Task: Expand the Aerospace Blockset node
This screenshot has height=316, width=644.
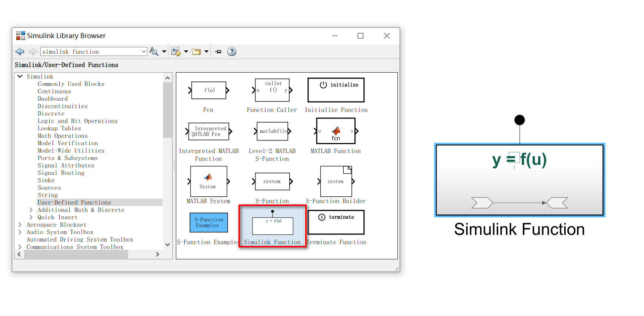Action: pos(20,224)
